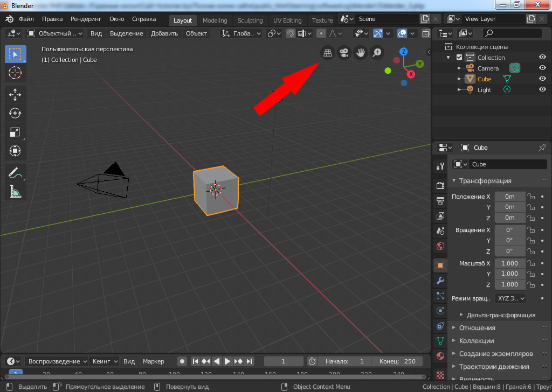
Task: Uncheck the Collection checkbox in outliner
Action: point(459,58)
